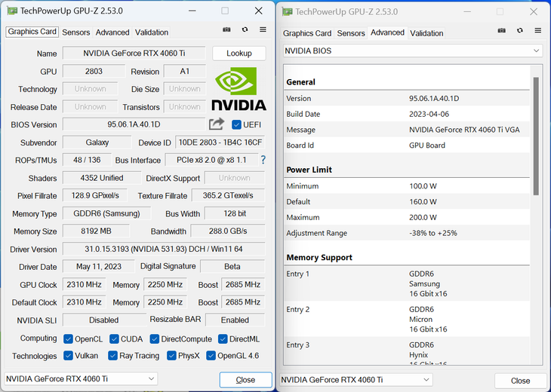Viewport: 551px width, 392px height.
Task: Click the Resizable BAR Enabled field
Action: coord(235,320)
